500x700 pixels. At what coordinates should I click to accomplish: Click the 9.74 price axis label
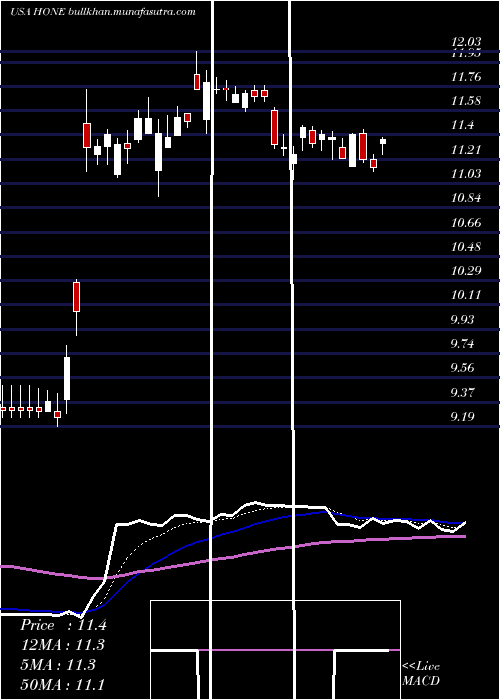coord(462,344)
